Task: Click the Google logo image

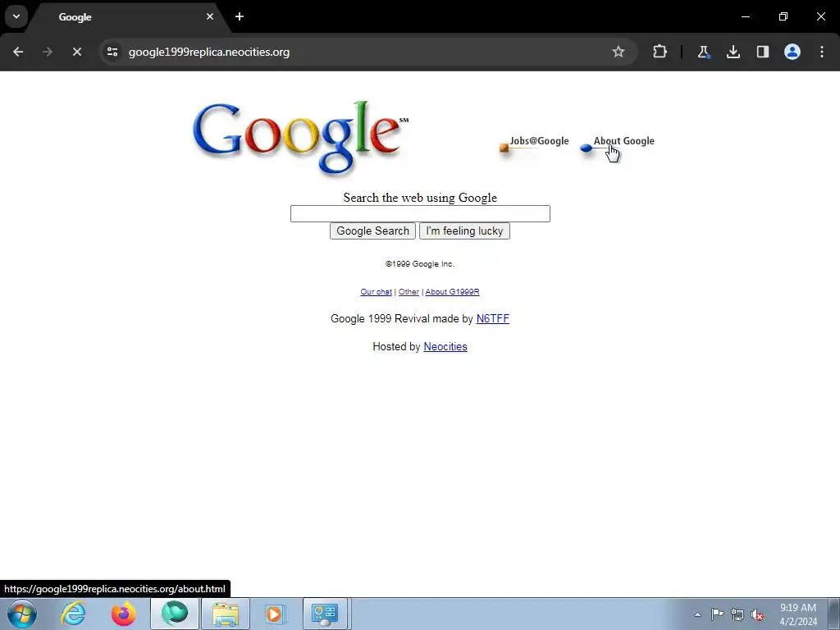Action: 300,138
